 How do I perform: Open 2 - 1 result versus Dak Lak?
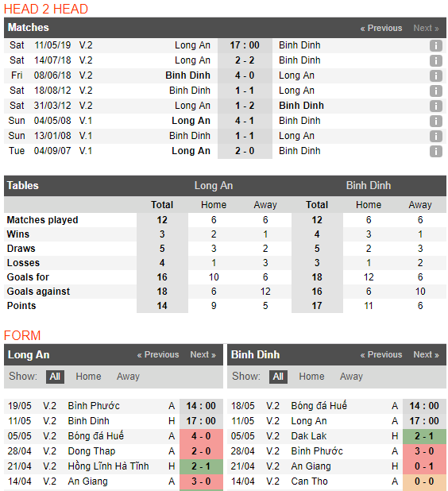tap(424, 436)
